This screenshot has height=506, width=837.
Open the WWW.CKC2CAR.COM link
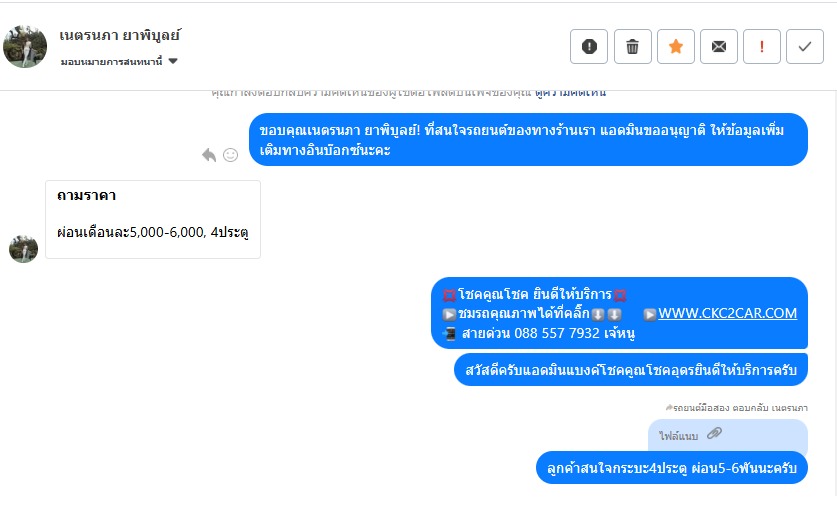point(727,313)
